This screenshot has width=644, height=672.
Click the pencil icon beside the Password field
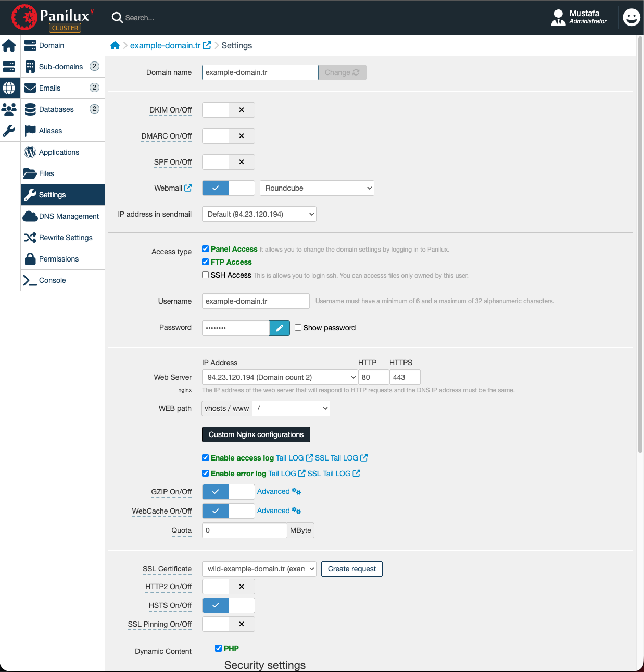[x=280, y=328]
